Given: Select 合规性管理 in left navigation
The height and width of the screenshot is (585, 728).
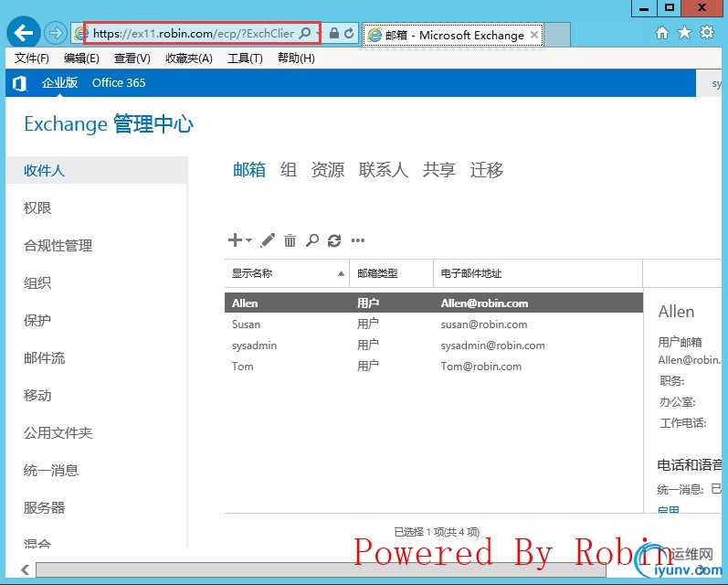Looking at the screenshot, I should pyautogui.click(x=58, y=245).
